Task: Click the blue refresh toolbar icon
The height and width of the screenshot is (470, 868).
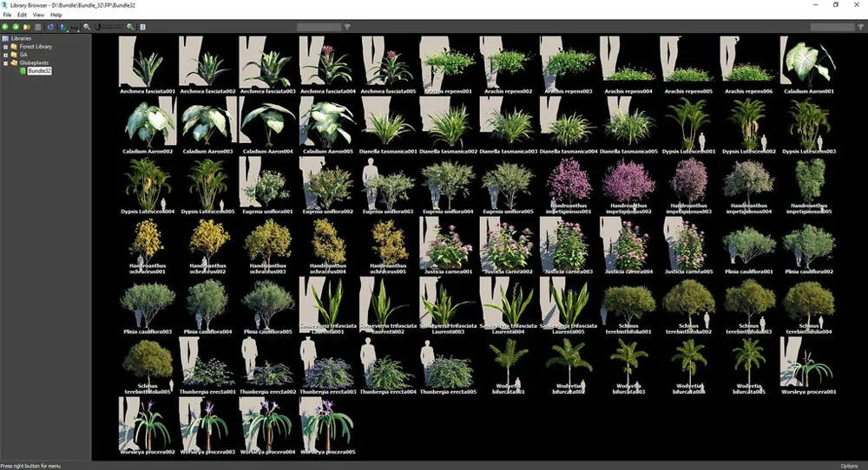Action: coord(50,27)
